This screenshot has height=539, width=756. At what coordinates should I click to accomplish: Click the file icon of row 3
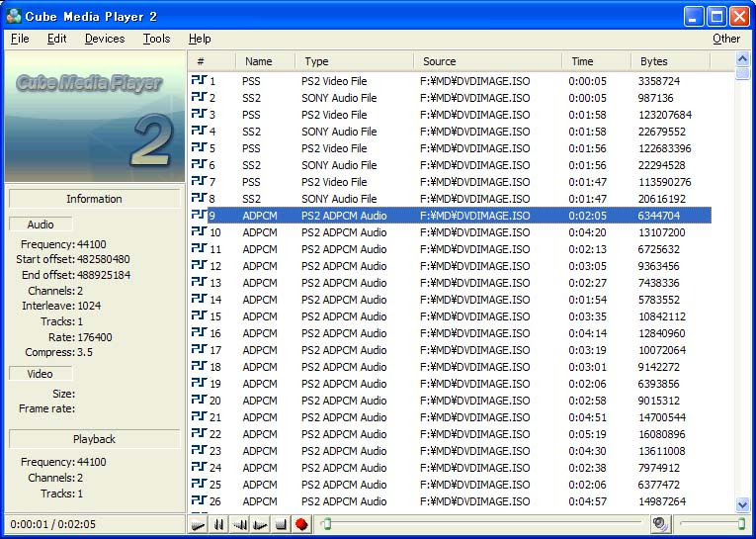[199, 114]
